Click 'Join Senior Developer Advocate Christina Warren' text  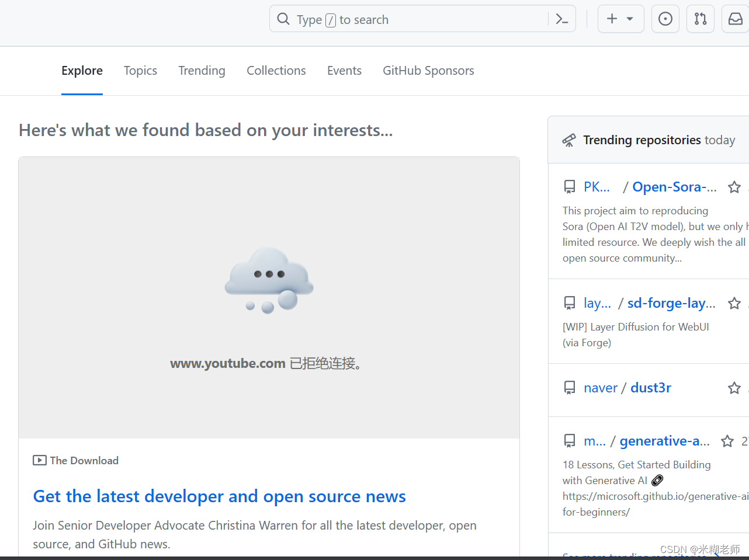(255, 535)
